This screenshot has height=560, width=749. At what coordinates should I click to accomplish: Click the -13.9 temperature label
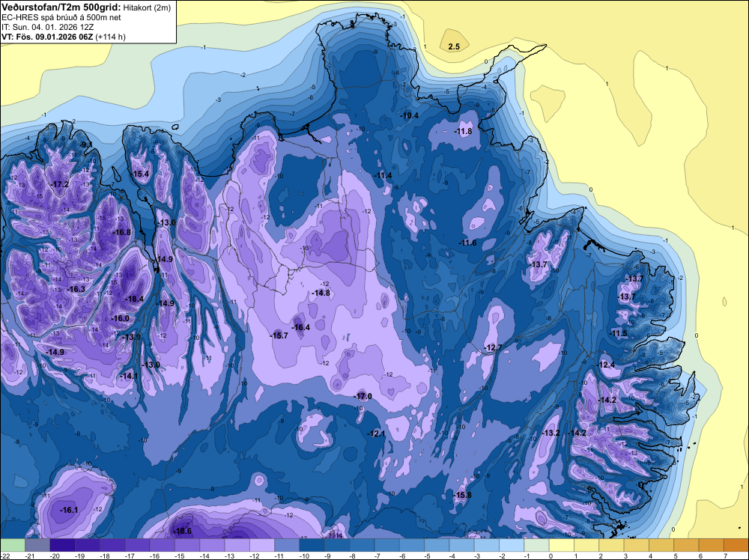click(x=132, y=337)
